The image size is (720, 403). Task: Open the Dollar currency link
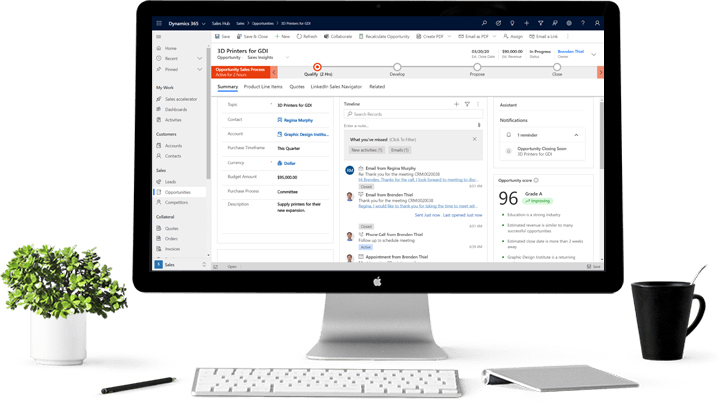click(x=289, y=163)
